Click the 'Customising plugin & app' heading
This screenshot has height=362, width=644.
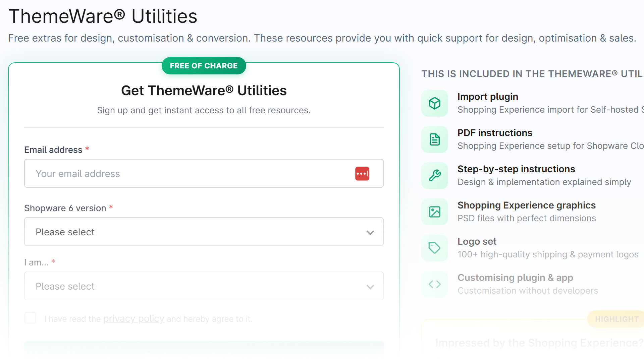(x=515, y=278)
